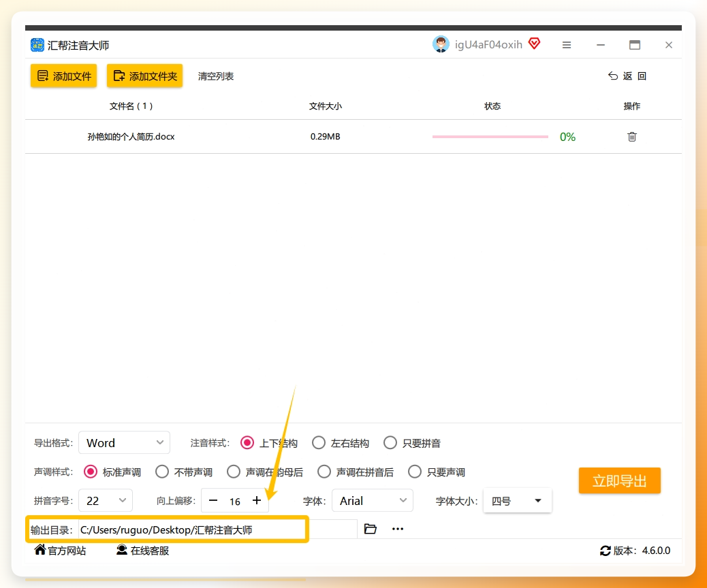
Task: Click the 向上偏移 value 16 field
Action: tap(235, 502)
